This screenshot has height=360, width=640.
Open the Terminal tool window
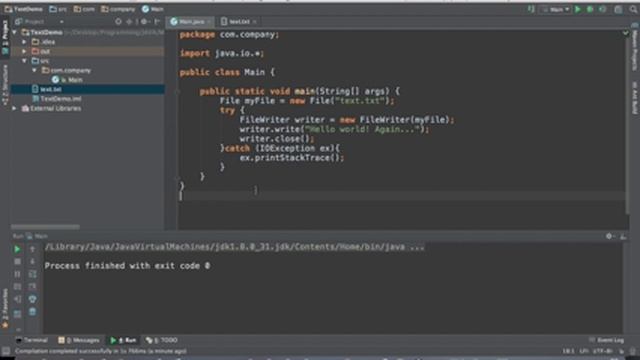[32, 340]
